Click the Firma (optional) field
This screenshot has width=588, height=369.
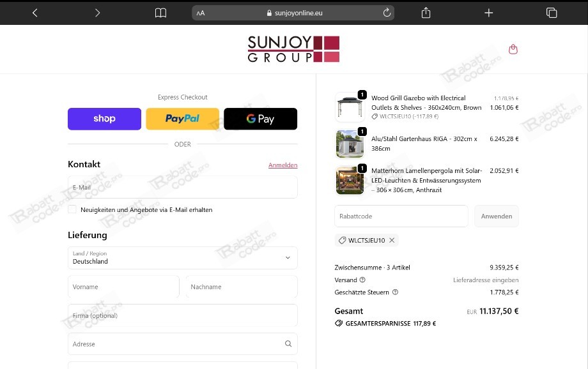coord(183,315)
